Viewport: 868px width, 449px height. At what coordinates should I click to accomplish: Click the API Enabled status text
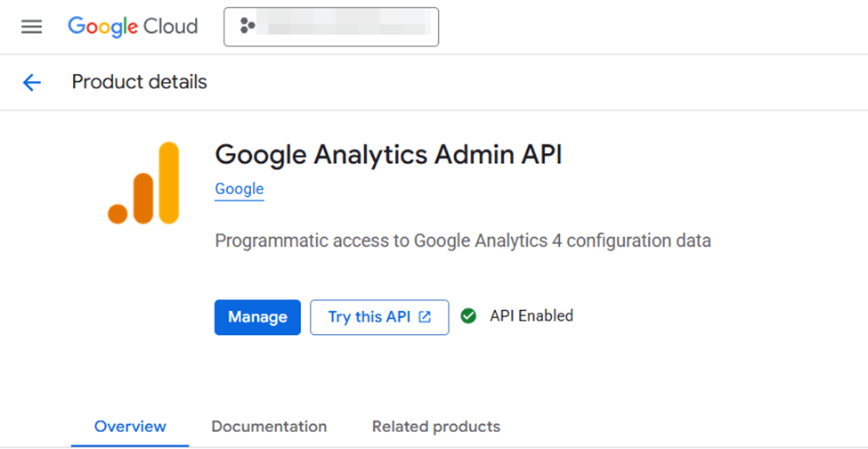[x=531, y=316]
